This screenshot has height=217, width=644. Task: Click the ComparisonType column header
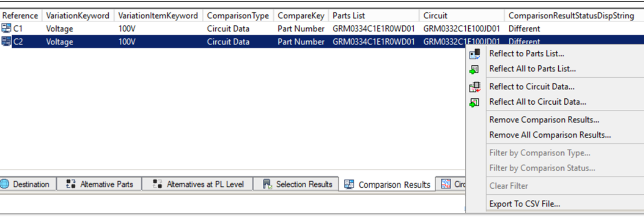[x=238, y=16]
